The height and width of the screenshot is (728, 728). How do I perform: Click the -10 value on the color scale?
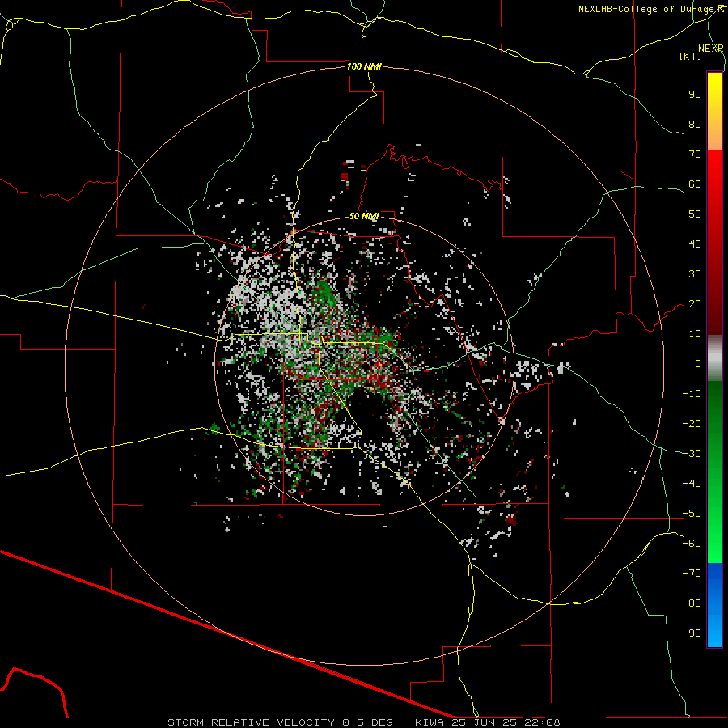692,394
